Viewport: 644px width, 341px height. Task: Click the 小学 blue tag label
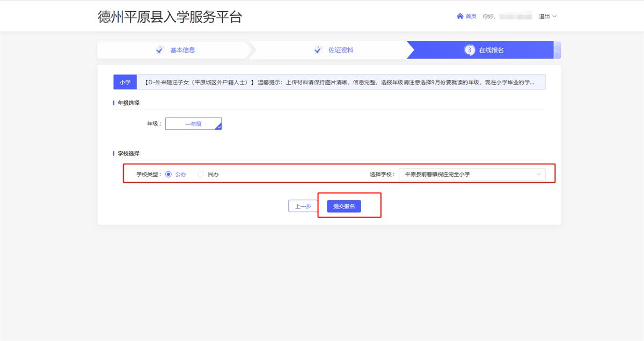[125, 82]
